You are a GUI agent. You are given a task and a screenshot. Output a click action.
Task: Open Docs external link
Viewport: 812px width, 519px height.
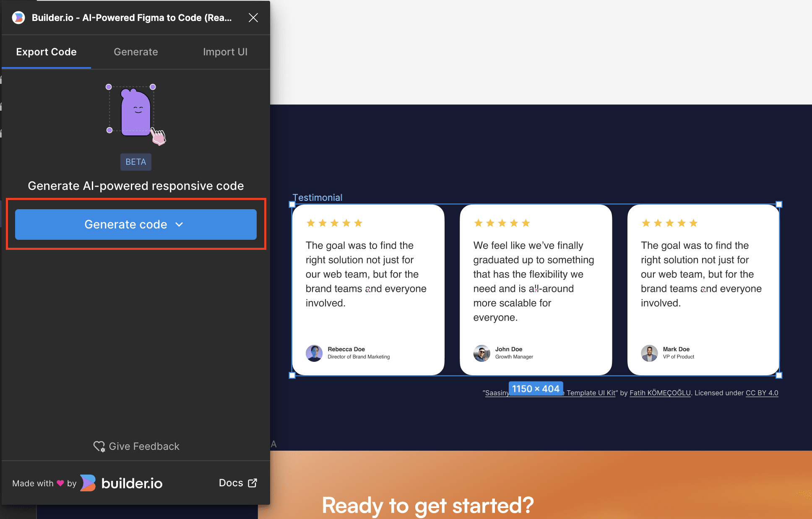[x=238, y=483]
